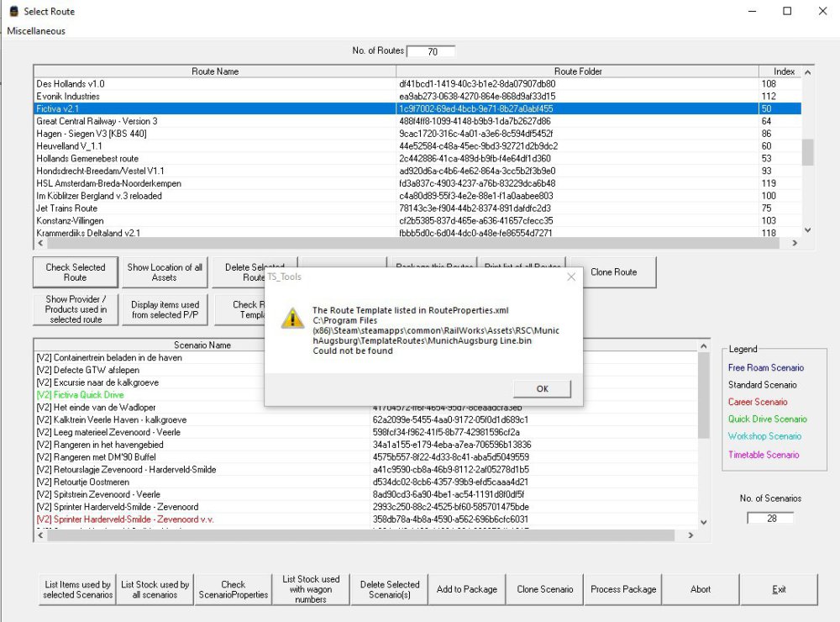Open the Miscellaneous menu

pos(36,31)
